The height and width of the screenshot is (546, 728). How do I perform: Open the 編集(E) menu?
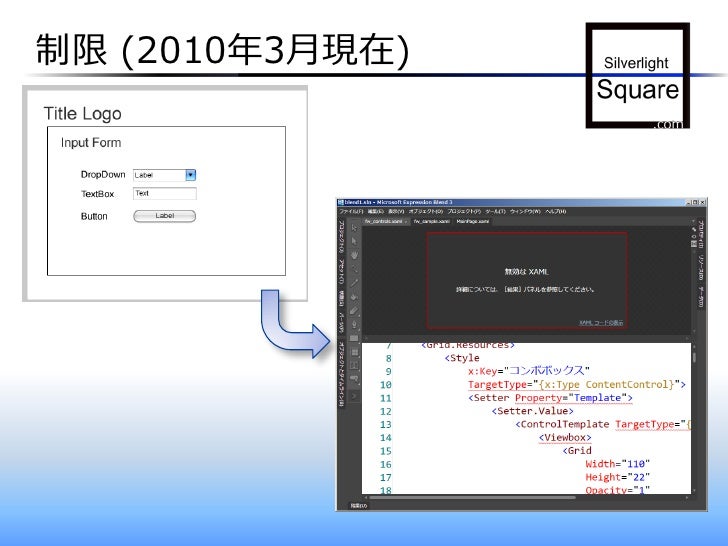(375, 211)
